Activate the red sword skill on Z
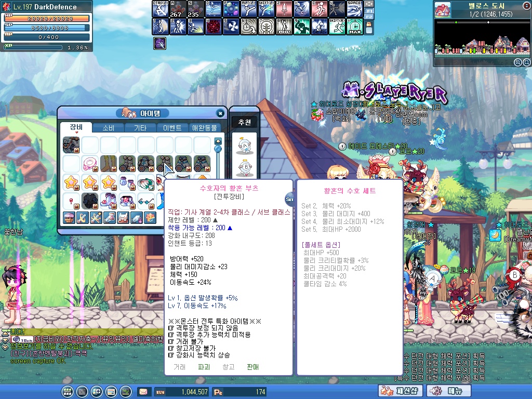The width and height of the screenshot is (532, 399). click(x=284, y=9)
